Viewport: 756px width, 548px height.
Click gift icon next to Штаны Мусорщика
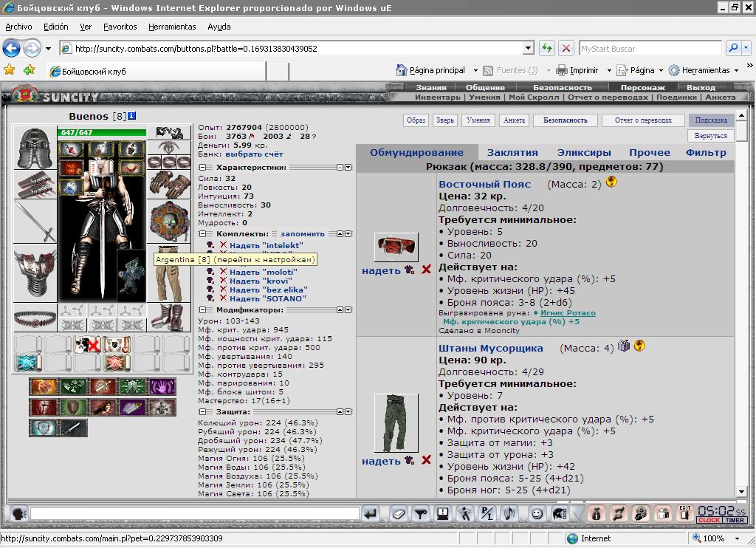tap(624, 346)
